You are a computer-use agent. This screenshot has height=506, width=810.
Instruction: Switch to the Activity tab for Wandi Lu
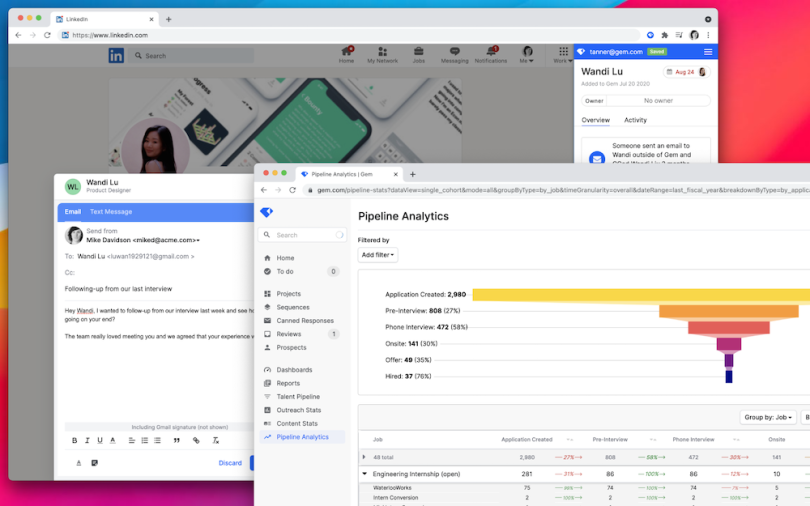(635, 120)
